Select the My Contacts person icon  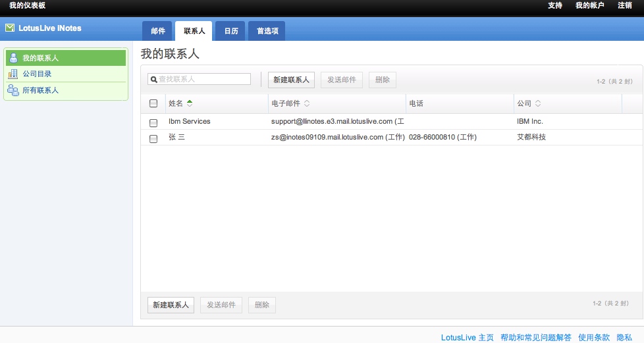pos(13,58)
